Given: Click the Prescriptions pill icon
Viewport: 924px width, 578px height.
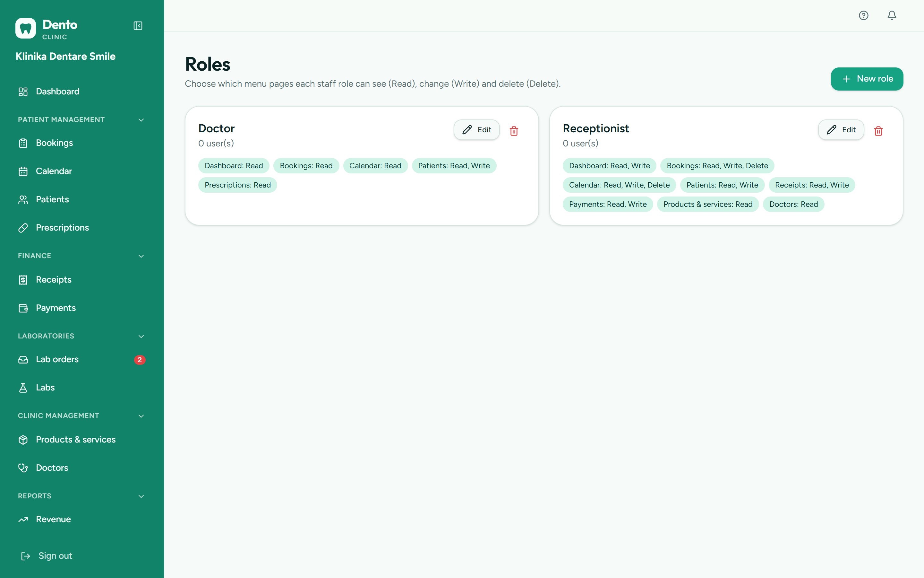Looking at the screenshot, I should (x=23, y=228).
